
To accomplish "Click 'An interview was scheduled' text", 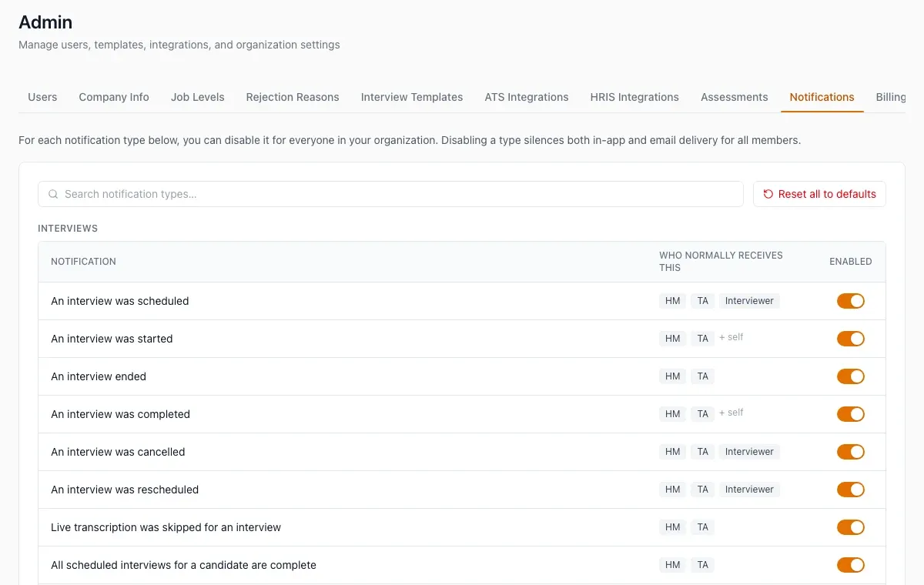I will [x=120, y=301].
